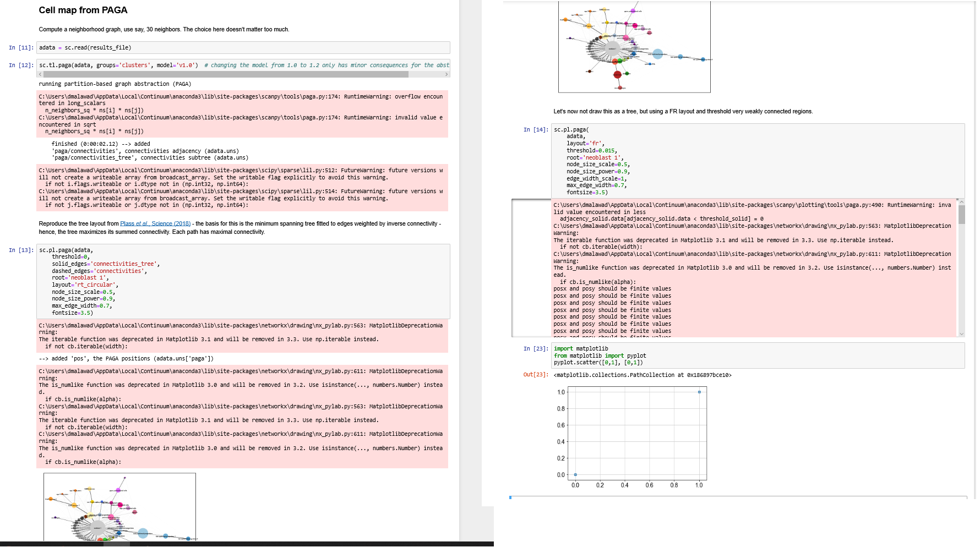Click the down chevron on the In [14] output scrollbar
980x558 pixels.
click(x=962, y=333)
